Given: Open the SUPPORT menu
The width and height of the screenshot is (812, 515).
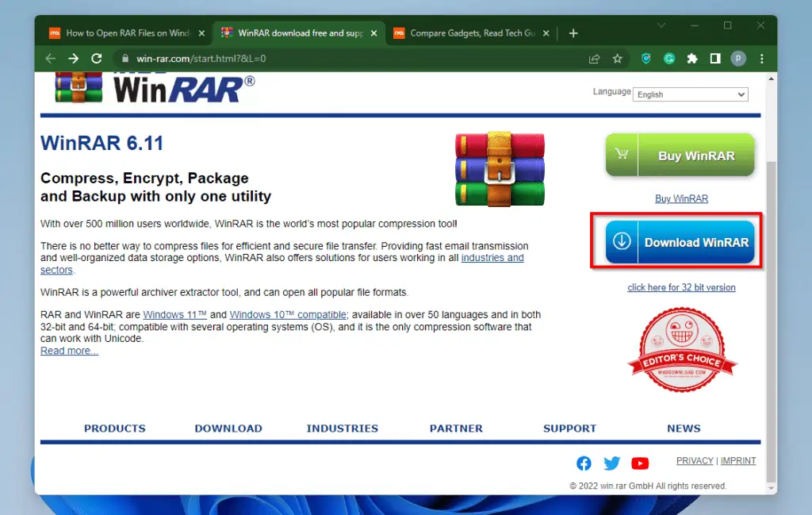Looking at the screenshot, I should (x=569, y=429).
